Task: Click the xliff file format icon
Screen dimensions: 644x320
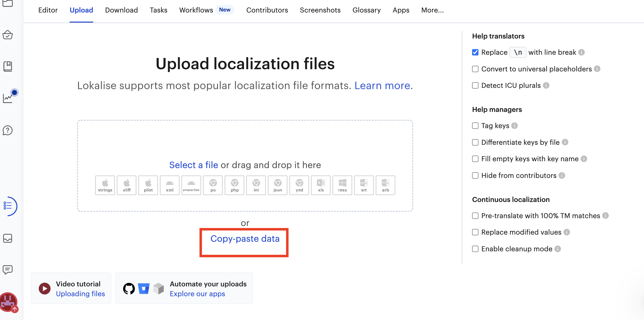Action: pyautogui.click(x=127, y=185)
